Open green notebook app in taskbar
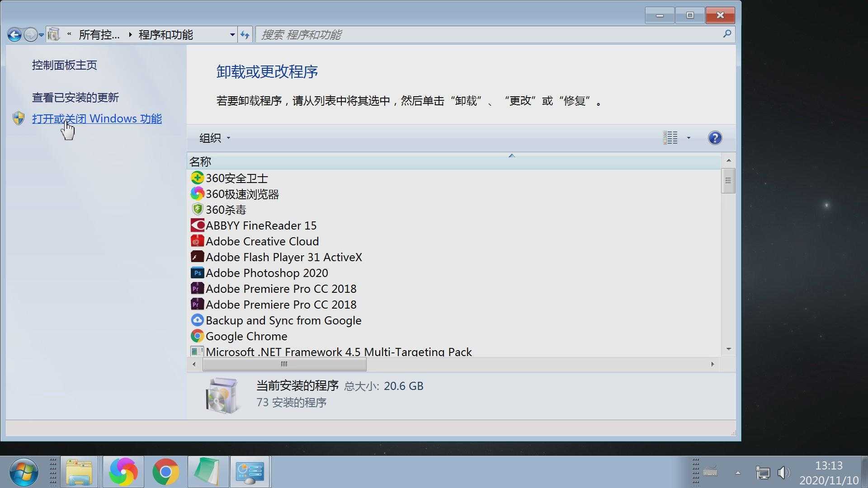Viewport: 868px width, 488px height. coord(208,472)
